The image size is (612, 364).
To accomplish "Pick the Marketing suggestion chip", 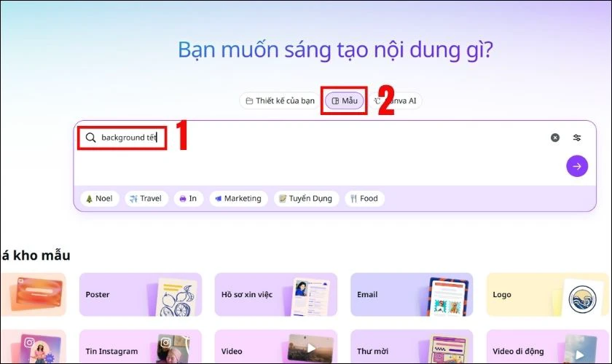I will pos(238,199).
